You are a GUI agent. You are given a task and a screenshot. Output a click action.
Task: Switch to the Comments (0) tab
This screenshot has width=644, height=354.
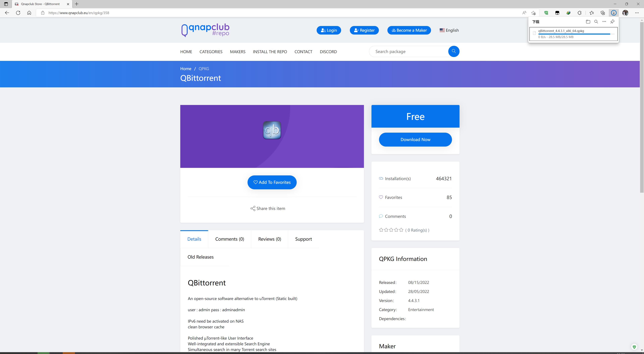[229, 239]
